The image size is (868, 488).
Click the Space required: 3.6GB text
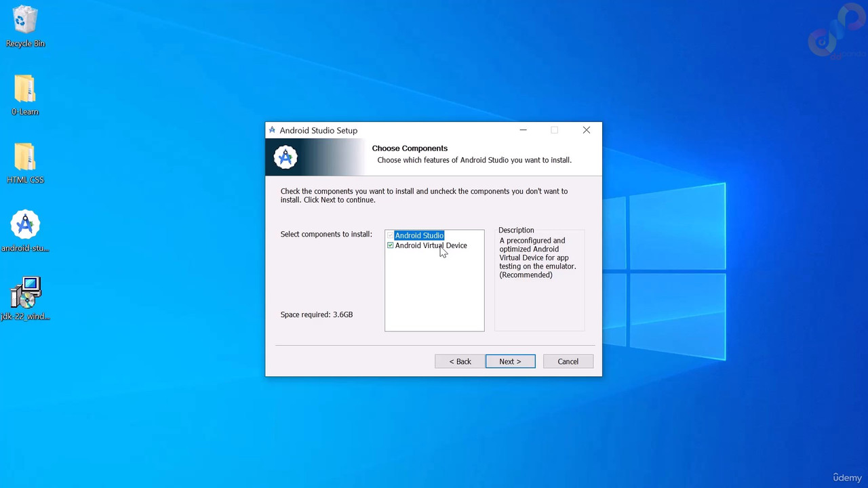point(317,314)
